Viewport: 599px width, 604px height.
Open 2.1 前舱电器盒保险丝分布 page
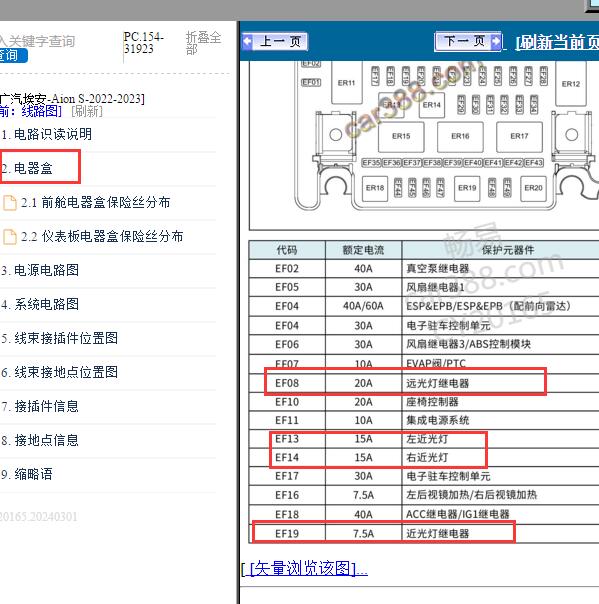pos(96,202)
